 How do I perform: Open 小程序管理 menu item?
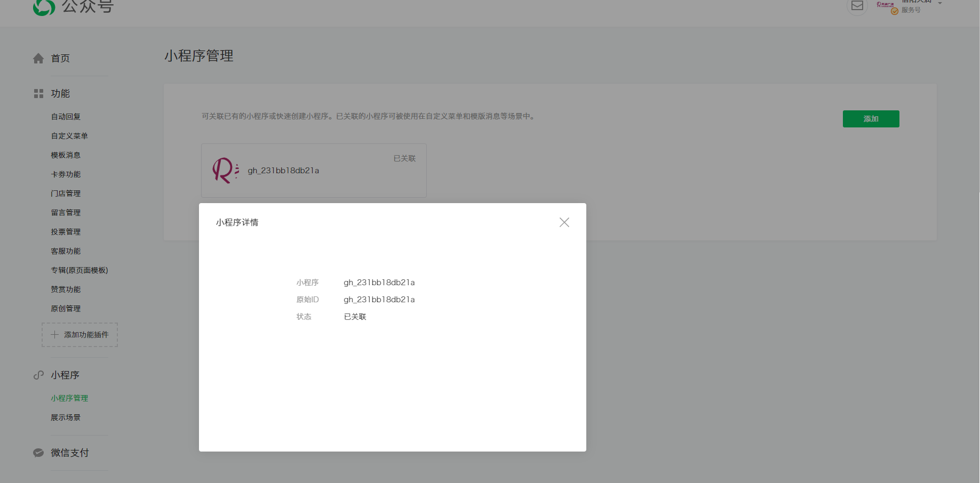pyautogui.click(x=69, y=398)
